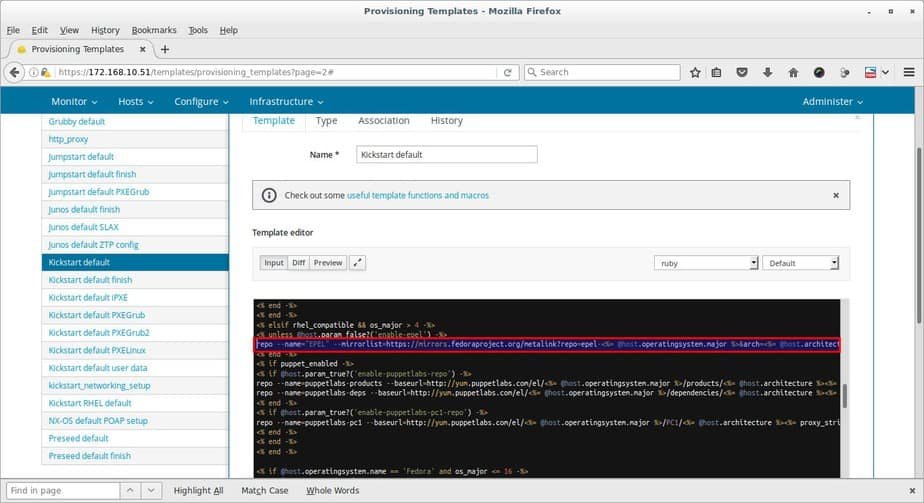
Task: Bookmark this page with star icon
Action: (695, 72)
